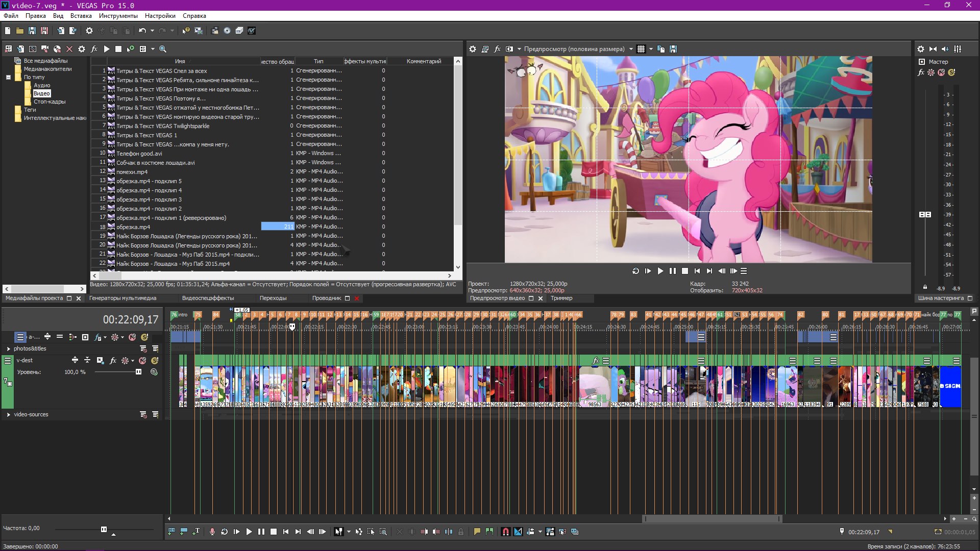The image size is (980, 551).
Task: Select the 'Телефон good.avi' media file
Action: [139, 154]
